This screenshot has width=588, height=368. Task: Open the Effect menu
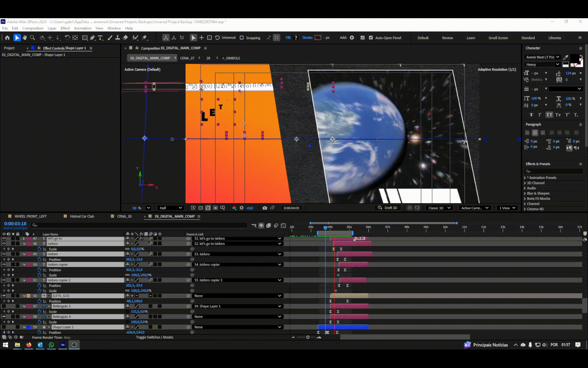pyautogui.click(x=65, y=28)
